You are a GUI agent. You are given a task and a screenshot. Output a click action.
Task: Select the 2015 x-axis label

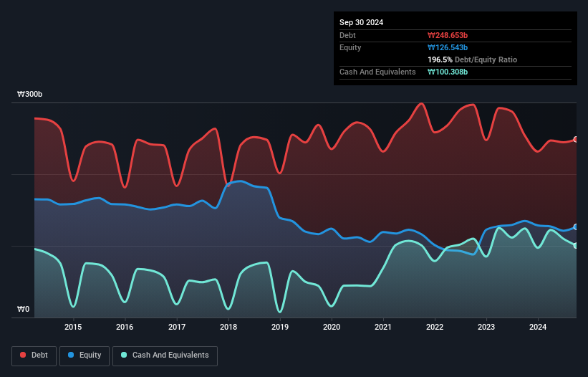click(73, 327)
